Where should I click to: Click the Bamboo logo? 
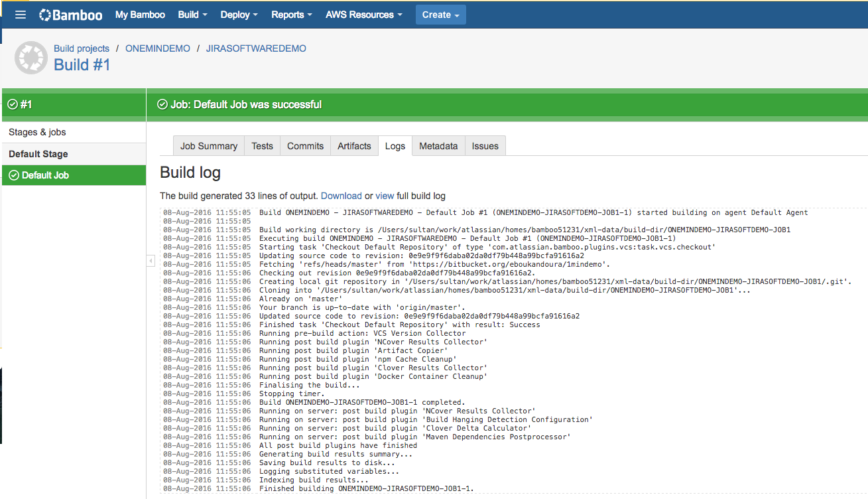click(70, 15)
